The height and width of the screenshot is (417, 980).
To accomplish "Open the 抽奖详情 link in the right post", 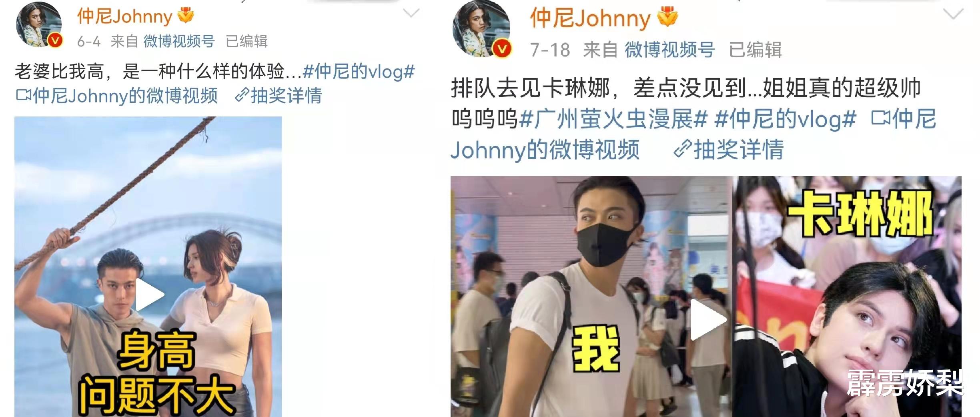I will point(739,149).
